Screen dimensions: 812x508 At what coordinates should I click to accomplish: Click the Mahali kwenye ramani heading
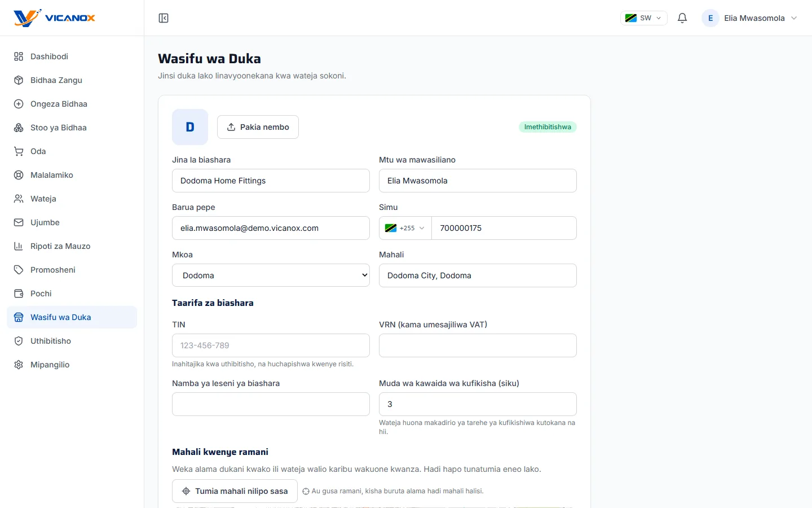pos(220,452)
